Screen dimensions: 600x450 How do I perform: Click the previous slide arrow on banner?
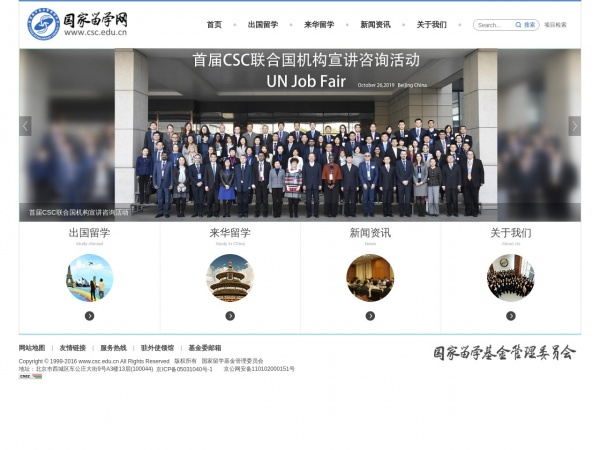tap(25, 126)
